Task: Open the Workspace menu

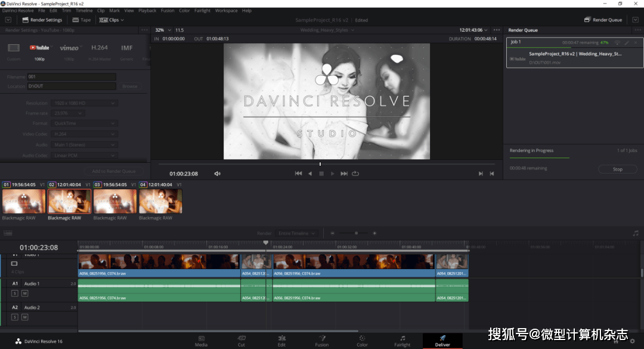Action: [x=227, y=11]
